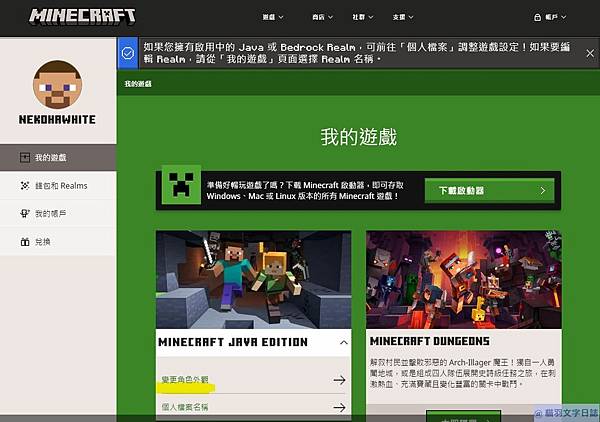The height and width of the screenshot is (422, 600).
Task: Open the 遊戲 navigation dropdown
Action: pyautogui.click(x=273, y=17)
